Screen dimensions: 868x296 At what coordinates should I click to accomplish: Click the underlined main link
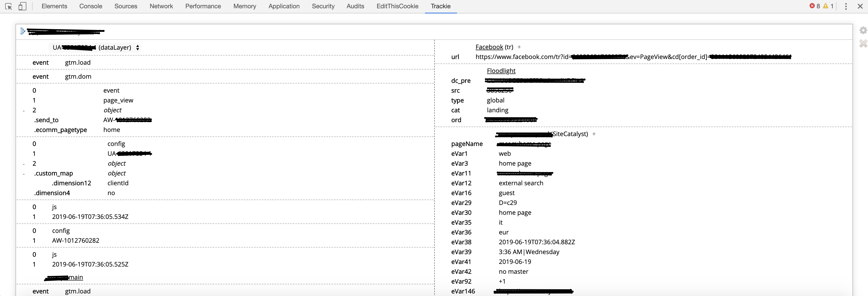(x=75, y=277)
